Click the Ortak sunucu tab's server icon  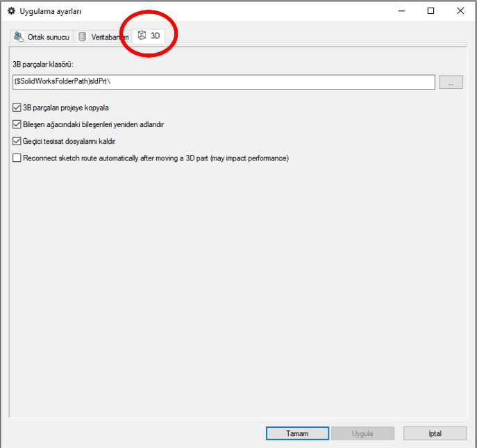[x=19, y=37]
